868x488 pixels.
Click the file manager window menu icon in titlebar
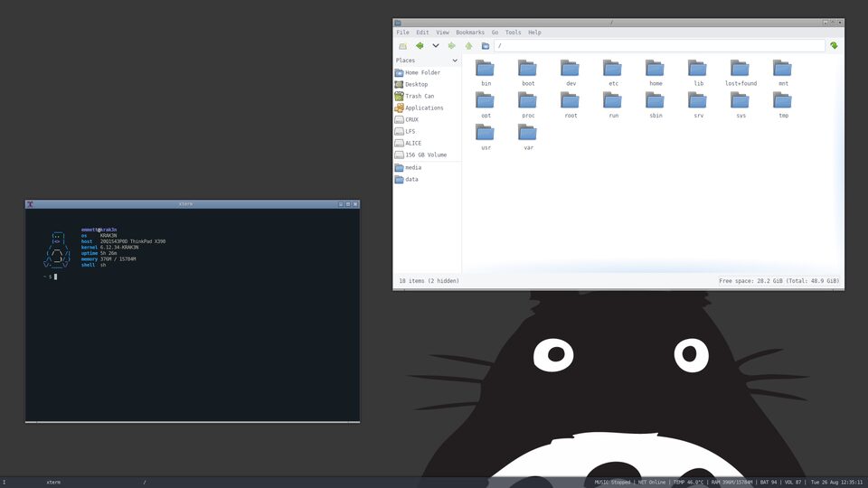tap(398, 23)
